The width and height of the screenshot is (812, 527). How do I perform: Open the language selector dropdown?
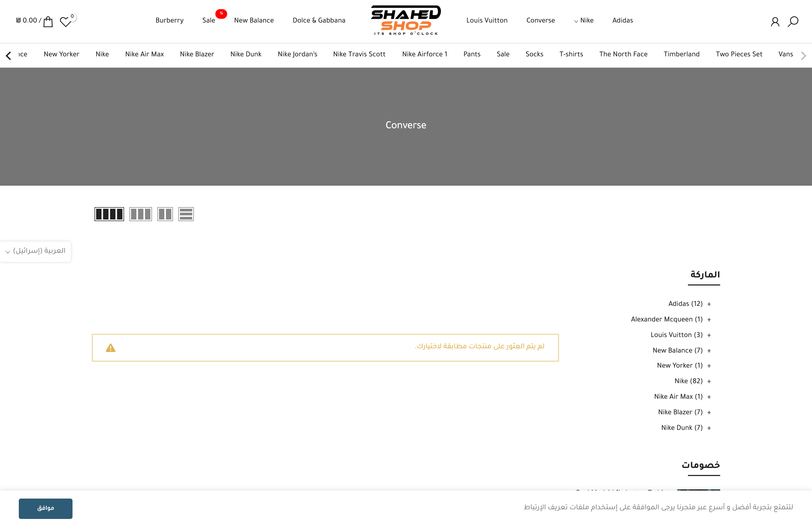35,251
